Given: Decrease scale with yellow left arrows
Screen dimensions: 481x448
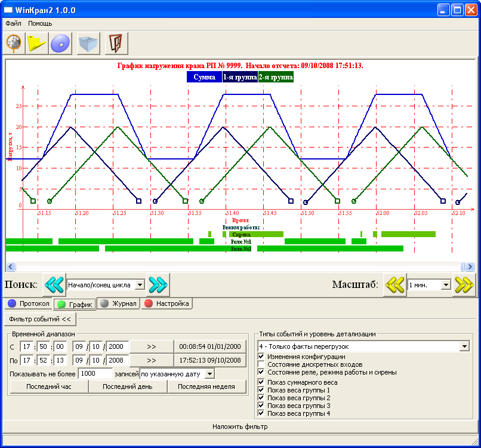Looking at the screenshot, I should click(x=395, y=285).
